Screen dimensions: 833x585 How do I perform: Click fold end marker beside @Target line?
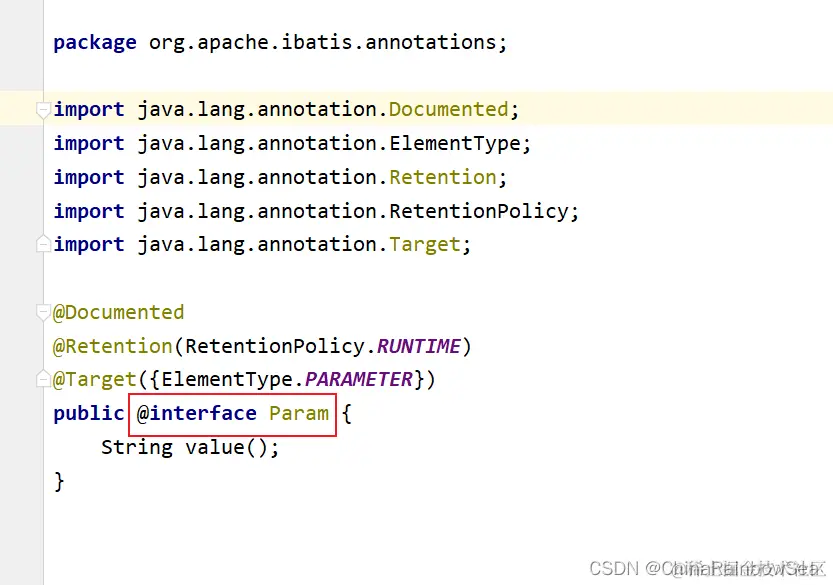point(43,379)
